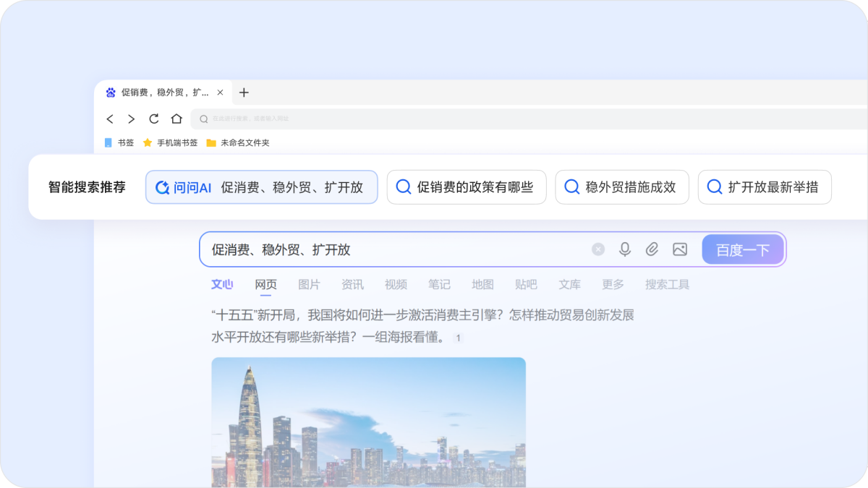Image resolution: width=868 pixels, height=488 pixels.
Task: Clear the search box text
Action: tap(598, 249)
